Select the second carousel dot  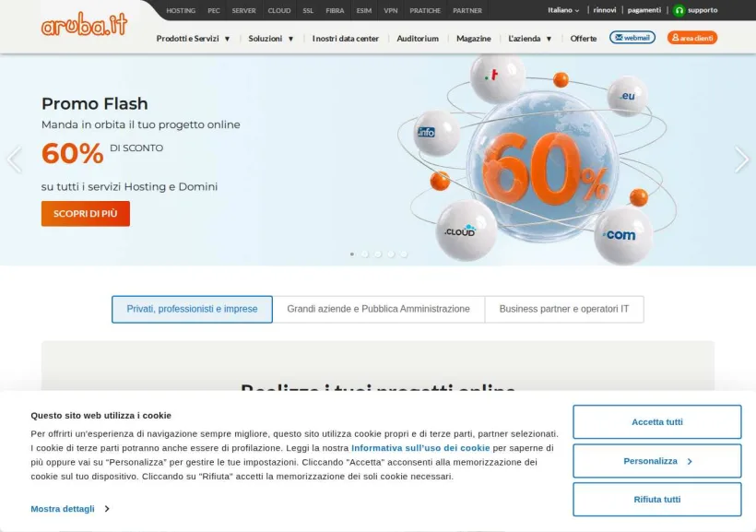point(365,254)
